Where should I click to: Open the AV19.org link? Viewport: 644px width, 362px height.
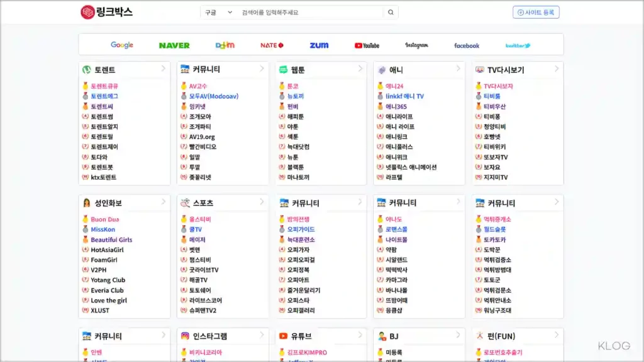point(202,136)
